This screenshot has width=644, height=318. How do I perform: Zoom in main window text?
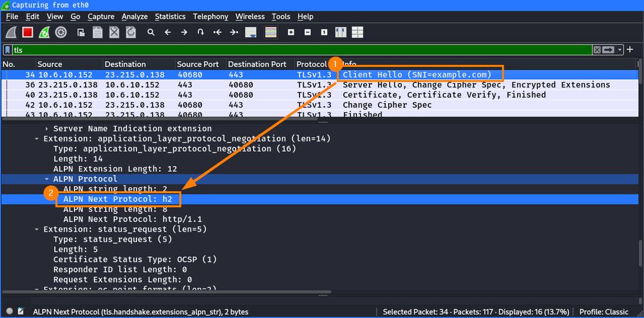[291, 32]
